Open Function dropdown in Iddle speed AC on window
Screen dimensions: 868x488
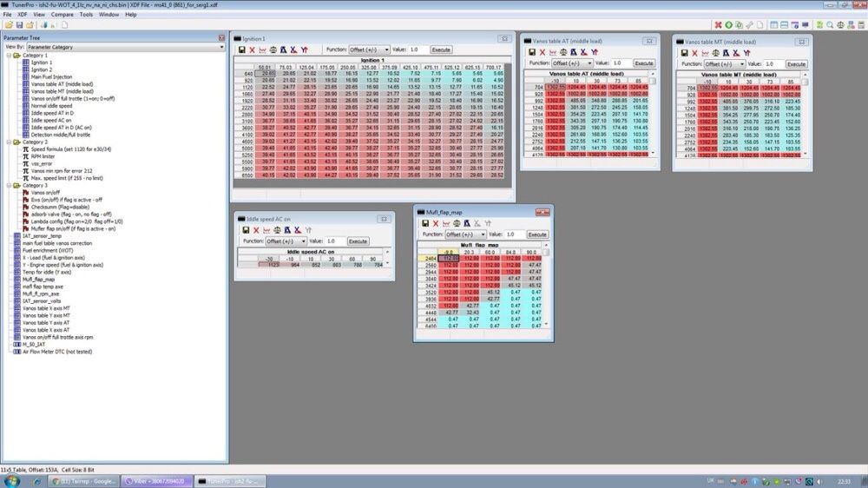286,241
